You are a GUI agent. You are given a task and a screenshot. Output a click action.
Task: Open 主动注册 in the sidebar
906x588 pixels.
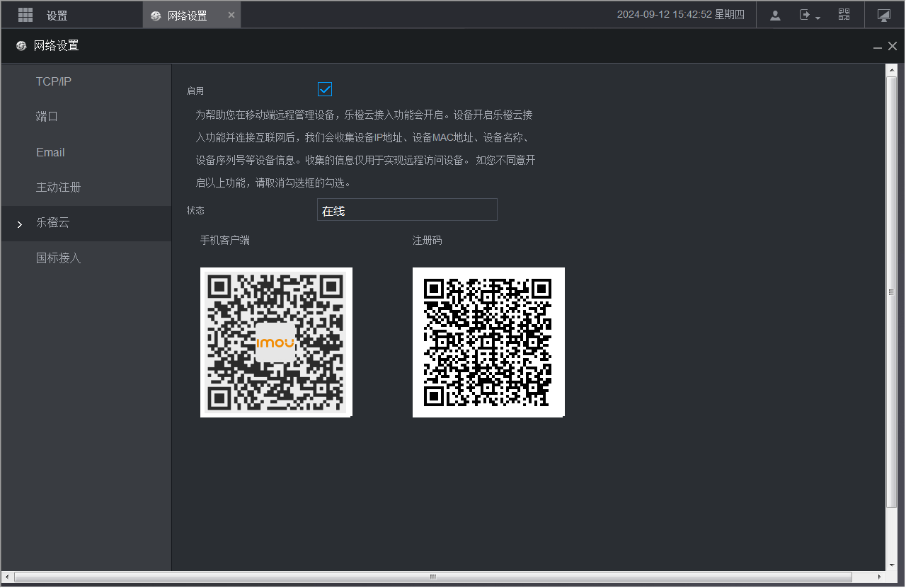click(x=59, y=188)
